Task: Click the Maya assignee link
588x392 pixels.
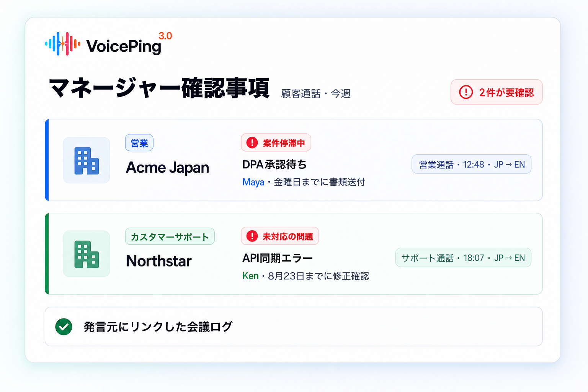Action: tap(253, 182)
